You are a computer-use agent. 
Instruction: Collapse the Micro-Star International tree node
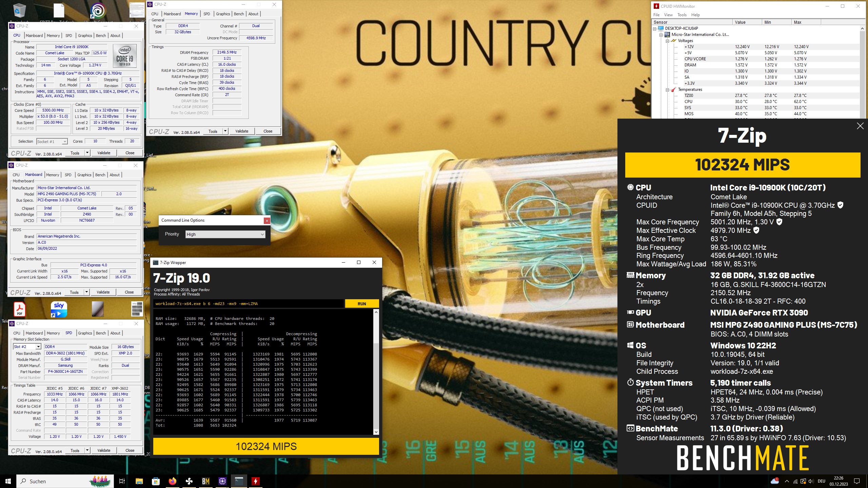coord(661,35)
